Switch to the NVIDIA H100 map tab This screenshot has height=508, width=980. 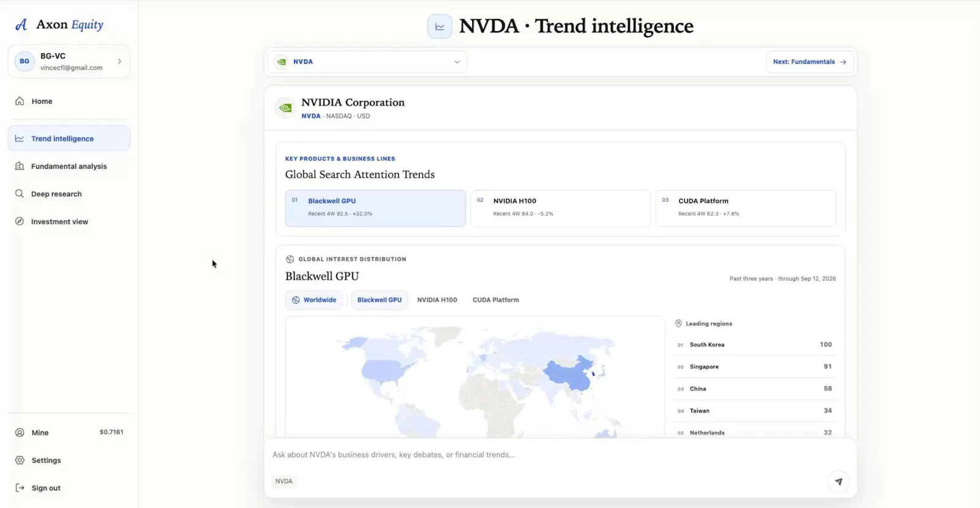(437, 300)
